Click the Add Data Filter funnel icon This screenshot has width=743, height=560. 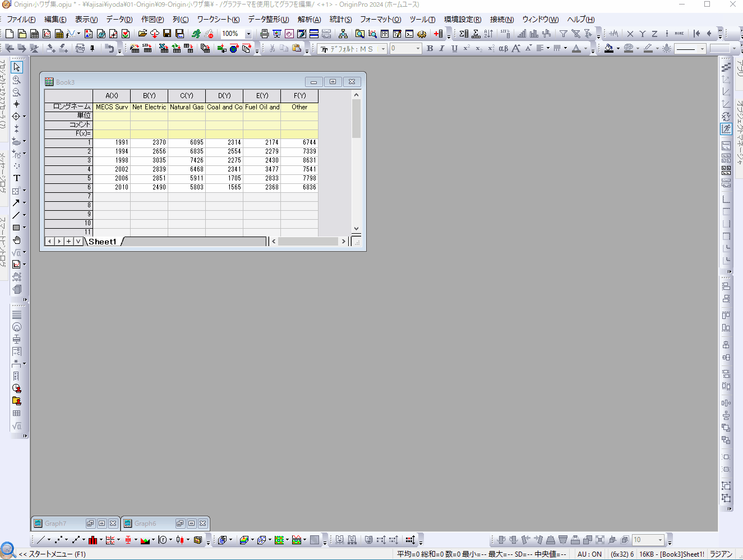pyautogui.click(x=564, y=34)
